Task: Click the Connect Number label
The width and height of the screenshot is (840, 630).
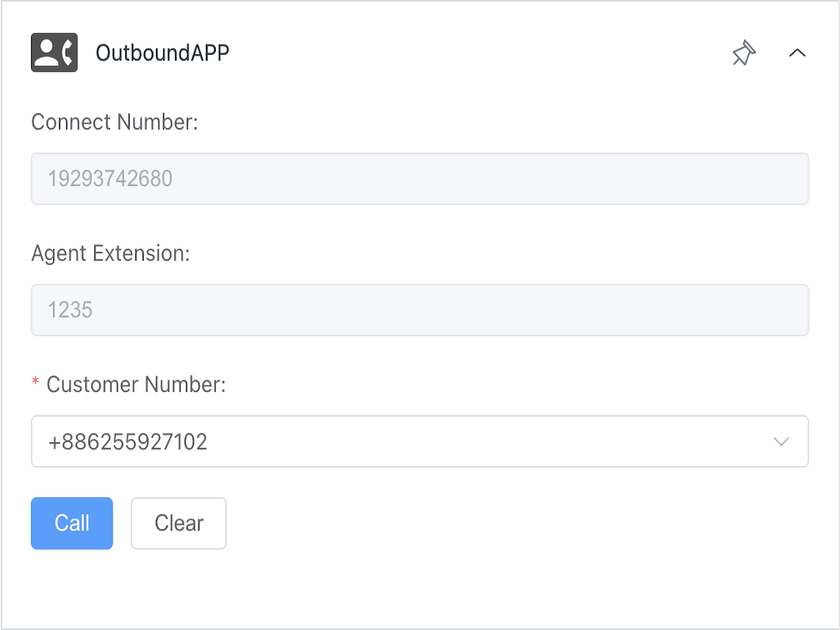Action: (x=114, y=121)
